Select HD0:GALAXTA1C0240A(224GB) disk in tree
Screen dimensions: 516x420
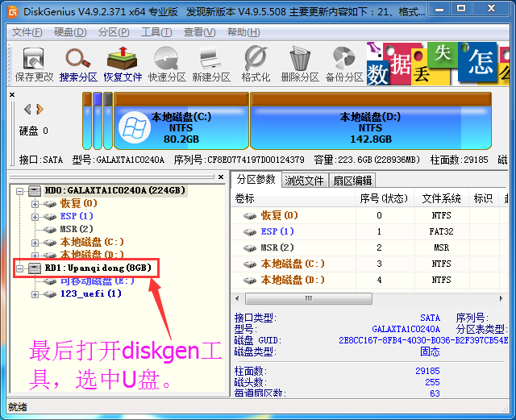(x=114, y=190)
